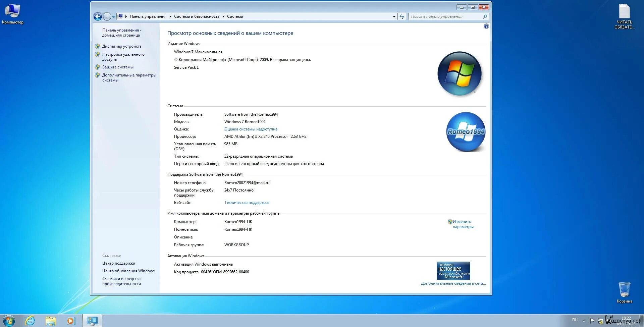This screenshot has width=644, height=327.
Task: Refresh the page with the refresh button
Action: pyautogui.click(x=402, y=16)
